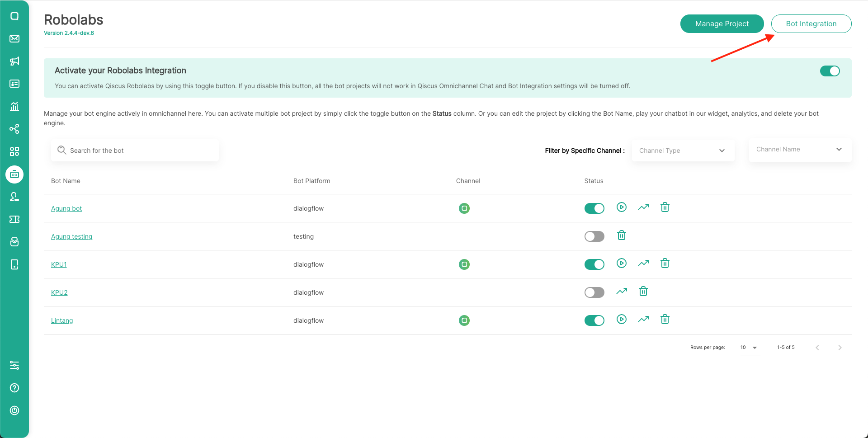Open the Channel Name filter dropdown
868x438 pixels.
(800, 150)
